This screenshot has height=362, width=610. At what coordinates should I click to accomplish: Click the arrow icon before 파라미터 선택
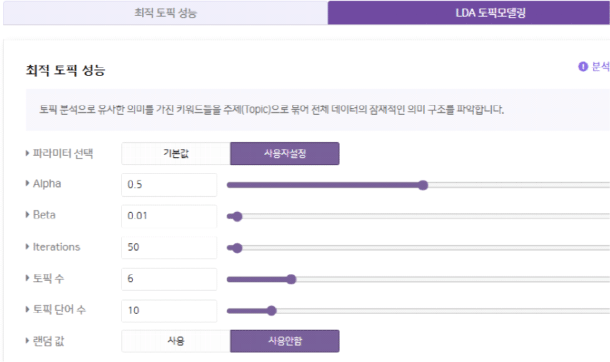tap(27, 153)
